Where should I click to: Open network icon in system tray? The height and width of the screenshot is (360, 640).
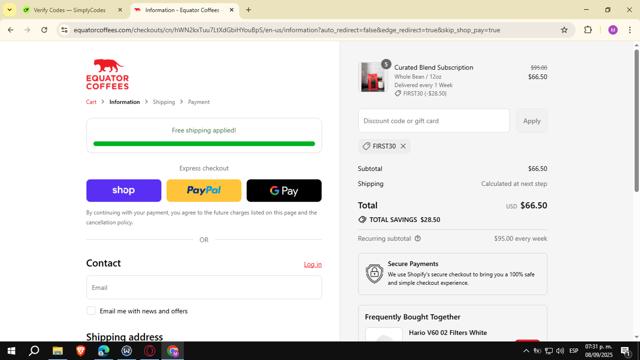[549, 351]
